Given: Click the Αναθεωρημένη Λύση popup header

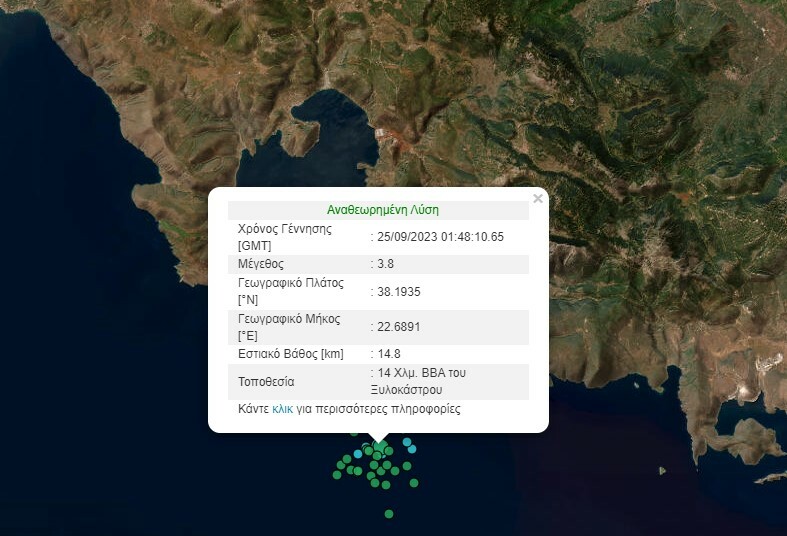Looking at the screenshot, I should pyautogui.click(x=383, y=210).
